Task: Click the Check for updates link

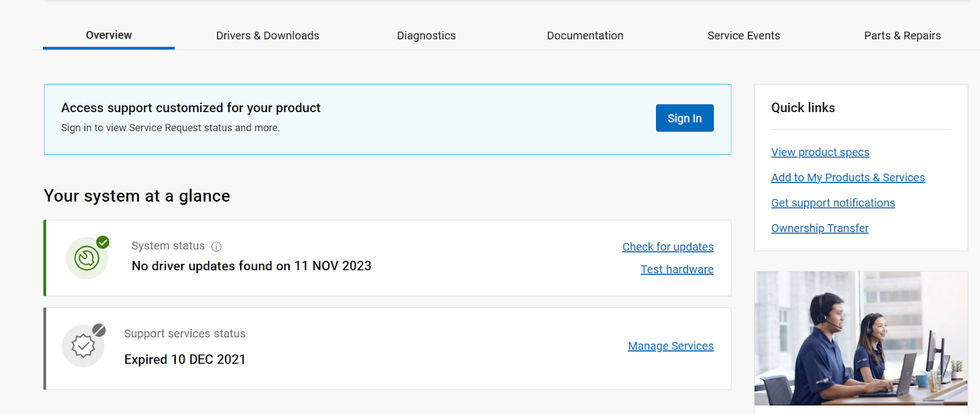Action: [x=668, y=247]
